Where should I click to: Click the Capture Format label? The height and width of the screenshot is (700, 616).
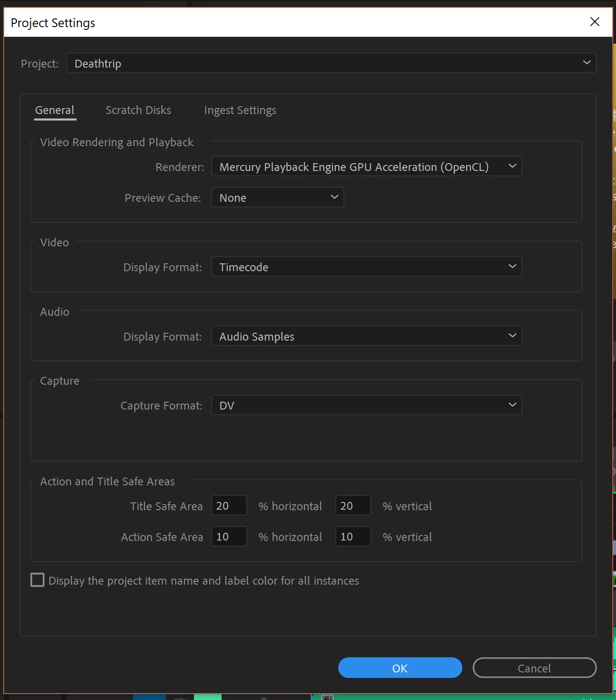pyautogui.click(x=161, y=405)
